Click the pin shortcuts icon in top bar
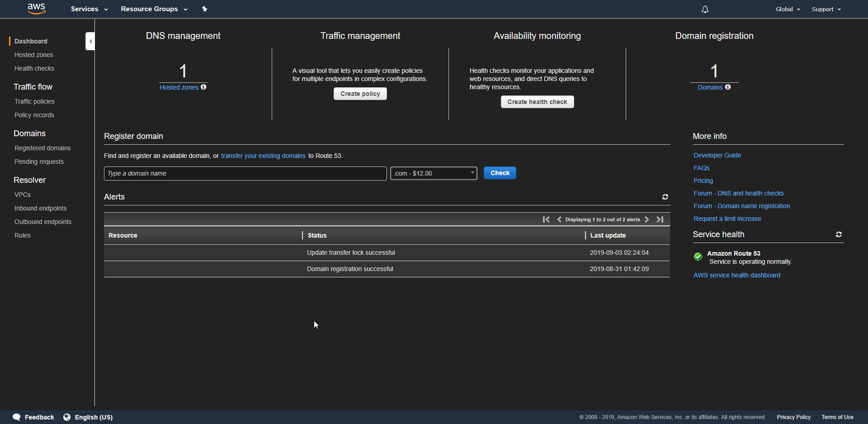868x424 pixels. (204, 9)
